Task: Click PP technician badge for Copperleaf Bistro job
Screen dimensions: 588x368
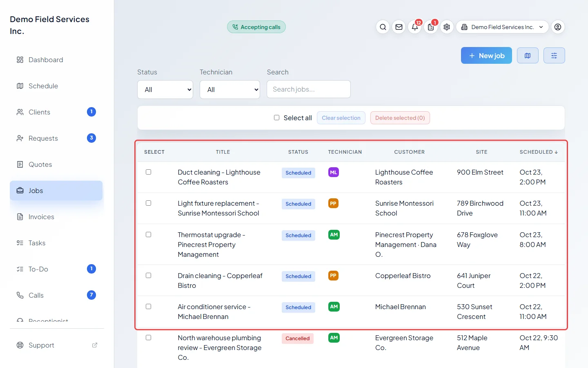Action: pyautogui.click(x=334, y=276)
